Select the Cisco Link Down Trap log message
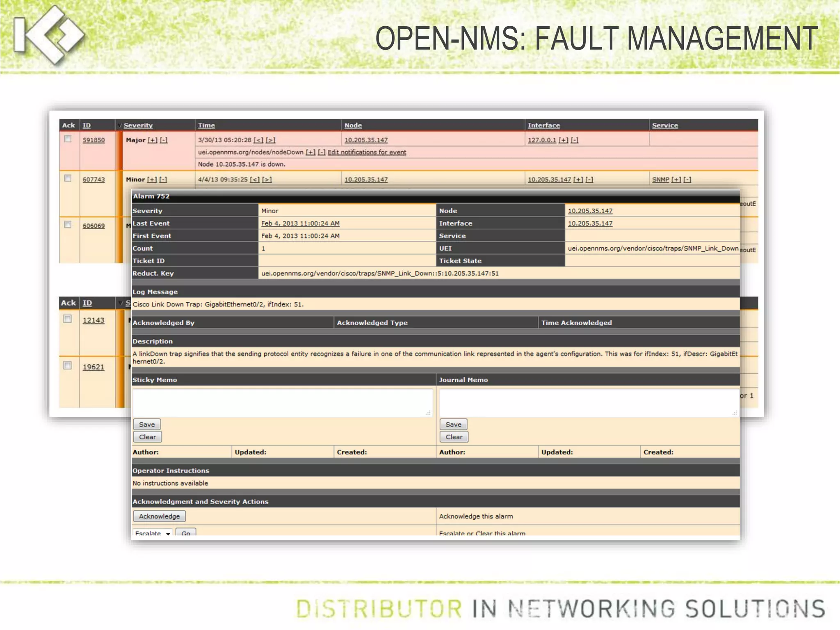The image size is (840, 630). [218, 304]
